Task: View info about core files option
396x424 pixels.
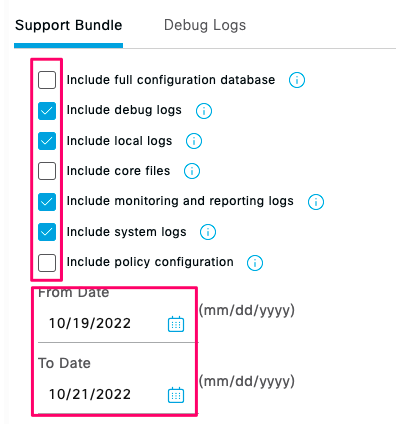Action: [192, 171]
